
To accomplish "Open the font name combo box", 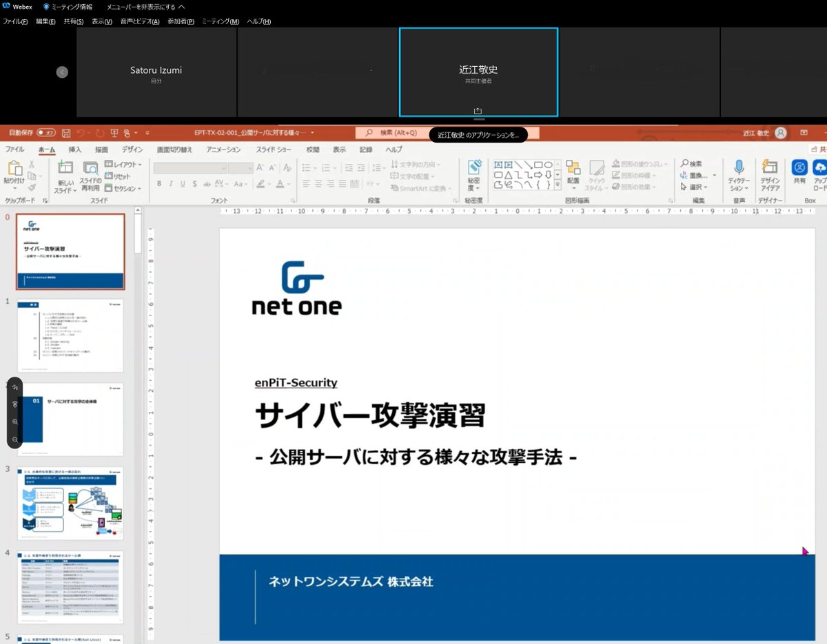I will (190, 168).
